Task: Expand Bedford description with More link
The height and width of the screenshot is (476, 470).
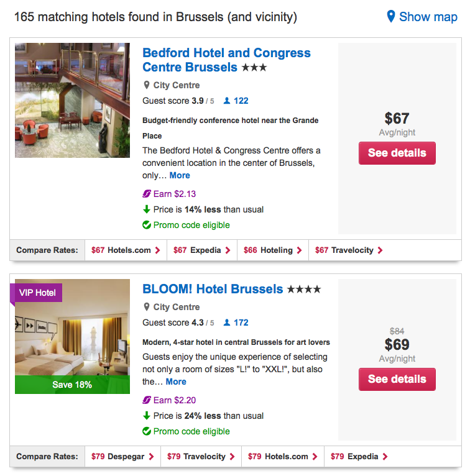Action: tap(180, 175)
